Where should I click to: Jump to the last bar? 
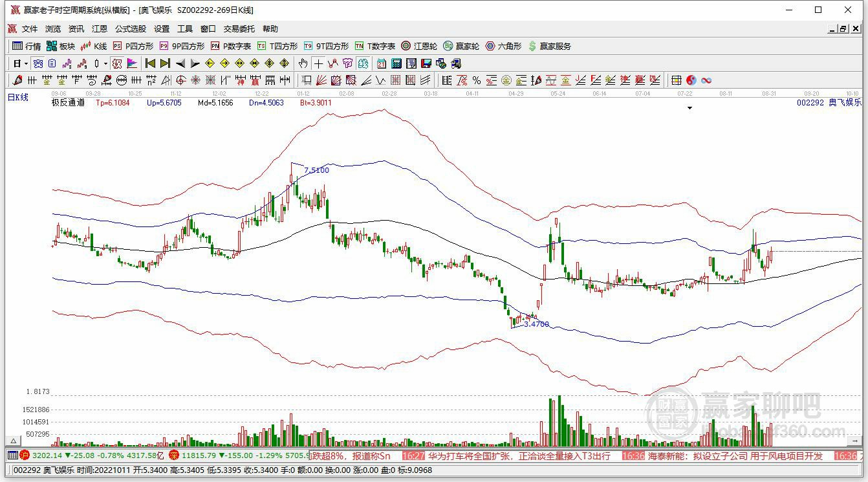coord(165,63)
